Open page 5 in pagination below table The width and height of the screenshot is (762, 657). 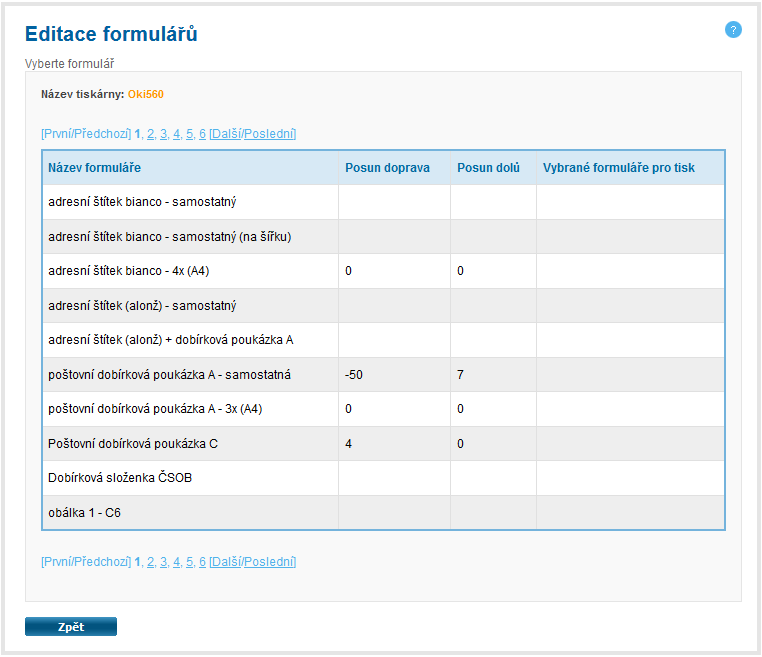(189, 562)
